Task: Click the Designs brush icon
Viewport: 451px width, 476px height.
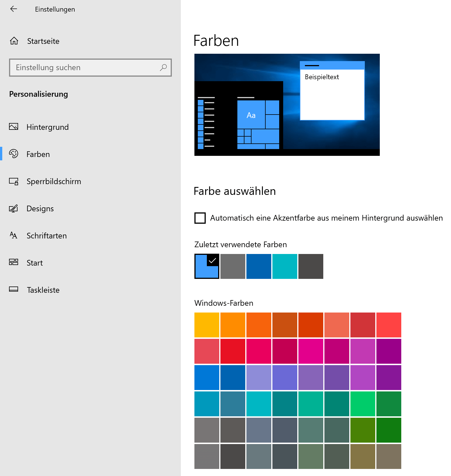Action: pyautogui.click(x=14, y=208)
